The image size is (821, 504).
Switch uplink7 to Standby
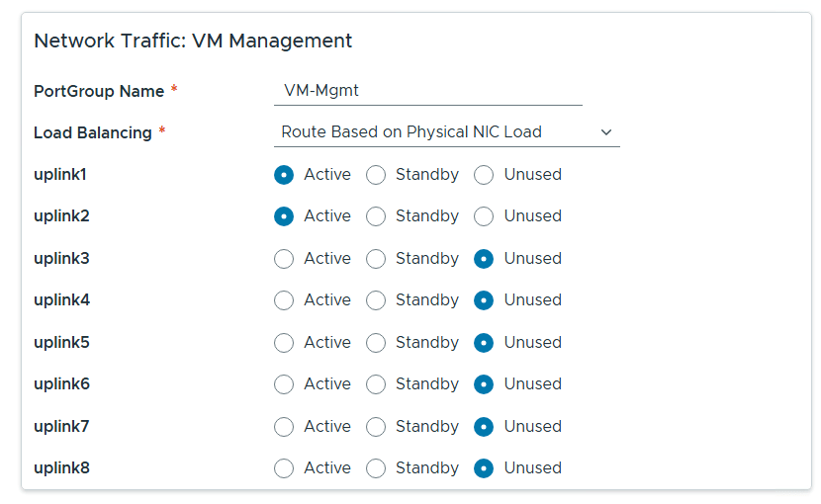(x=376, y=427)
